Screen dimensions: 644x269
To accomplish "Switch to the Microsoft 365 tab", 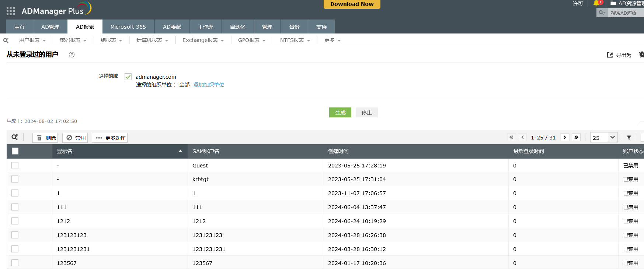I will (x=128, y=27).
